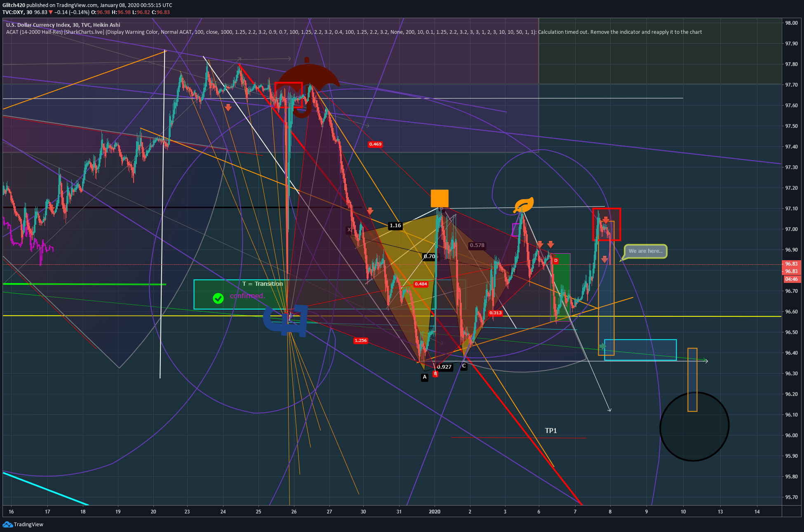Viewport: 804px width, 532px height.
Task: Click the magenta 'confirmed.' text
Action: 247,296
